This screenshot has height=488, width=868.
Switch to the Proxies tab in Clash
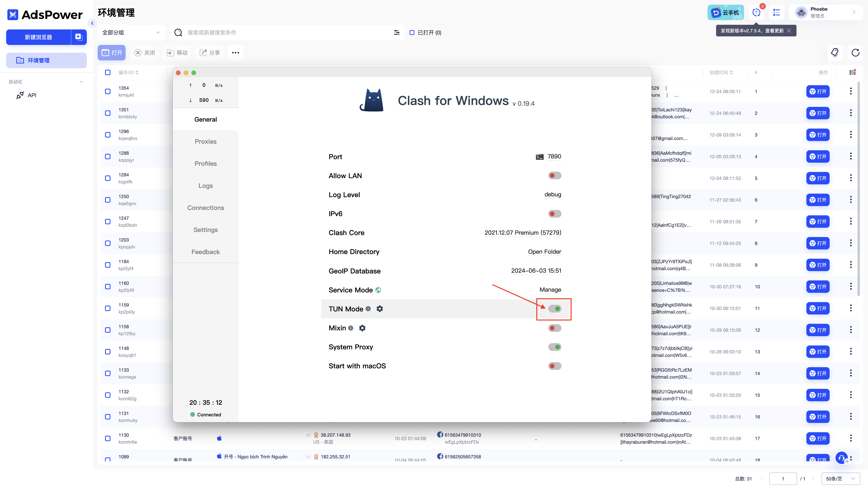206,141
